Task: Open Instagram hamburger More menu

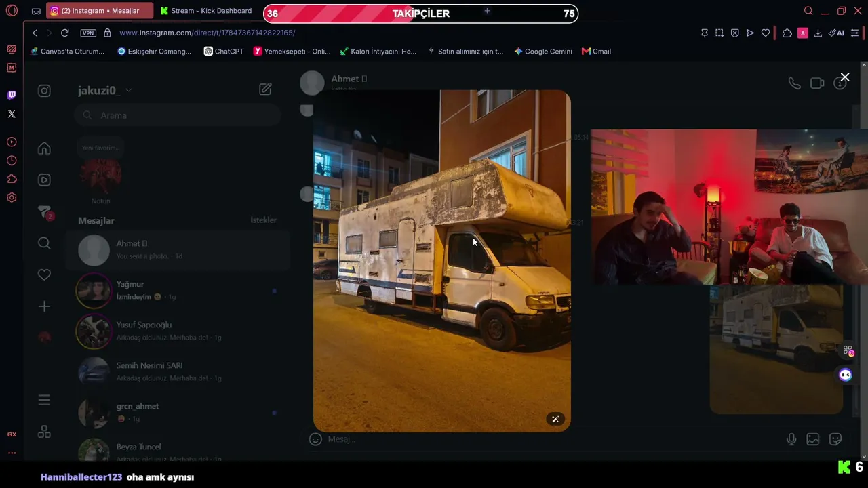Action: click(44, 400)
